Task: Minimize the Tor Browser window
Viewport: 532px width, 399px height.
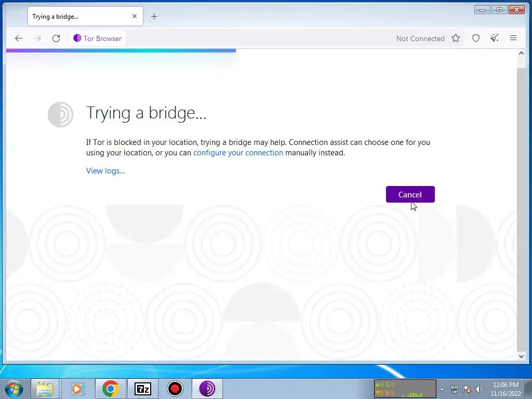Action: (482, 9)
